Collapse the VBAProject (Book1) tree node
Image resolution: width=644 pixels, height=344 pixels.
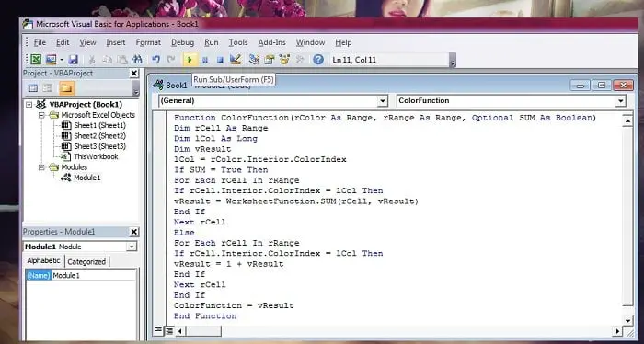[29, 105]
